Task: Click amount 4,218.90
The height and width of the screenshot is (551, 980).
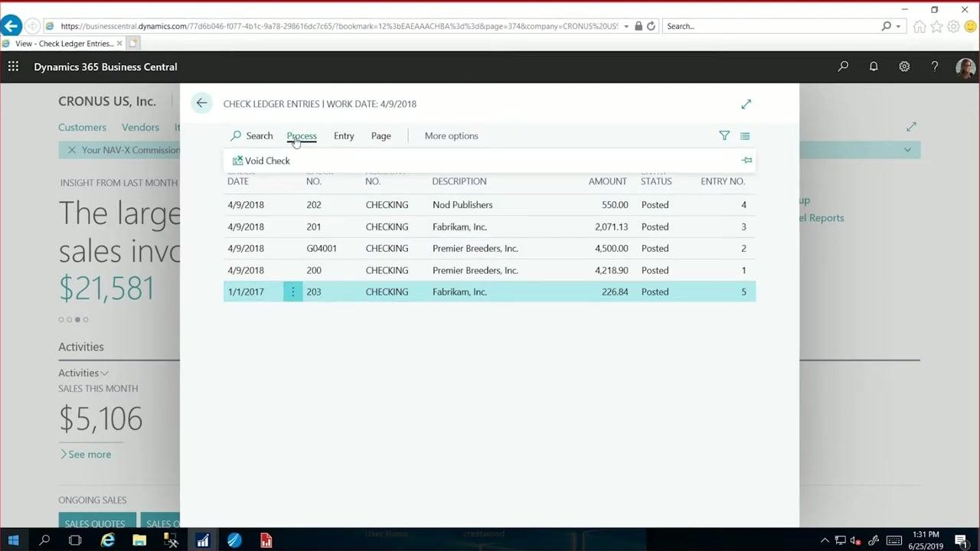Action: [611, 270]
